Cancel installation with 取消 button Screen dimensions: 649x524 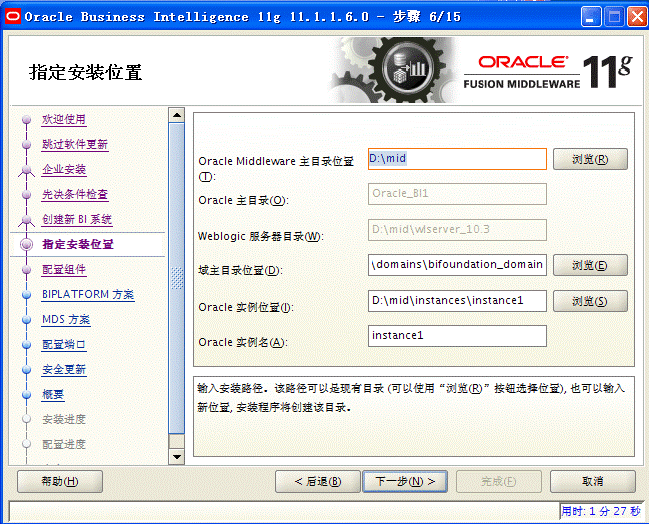click(593, 481)
